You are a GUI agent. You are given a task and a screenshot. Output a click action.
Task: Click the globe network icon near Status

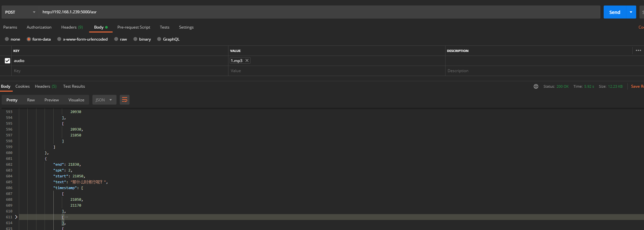coord(536,86)
